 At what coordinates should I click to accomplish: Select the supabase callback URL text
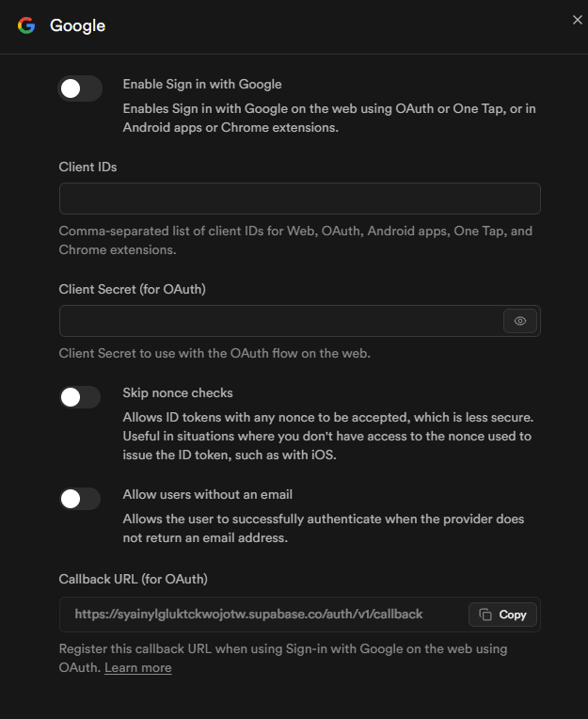pos(248,615)
